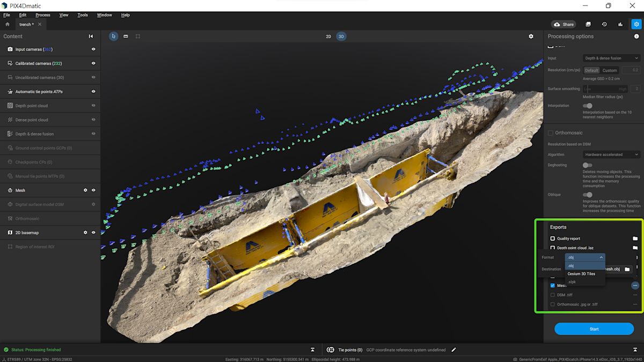
Task: Open the Algorithm dropdown set to Hardware accelerated
Action: pos(611,154)
